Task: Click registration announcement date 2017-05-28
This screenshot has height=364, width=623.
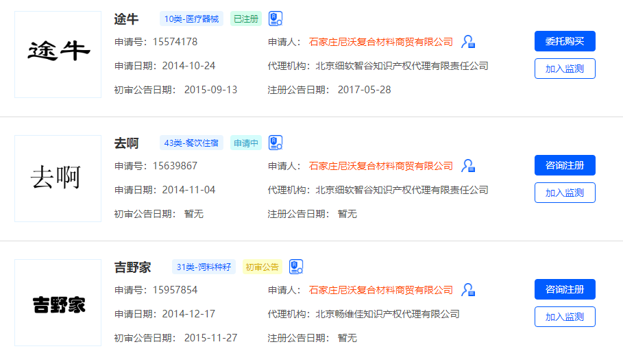Action: tap(365, 90)
